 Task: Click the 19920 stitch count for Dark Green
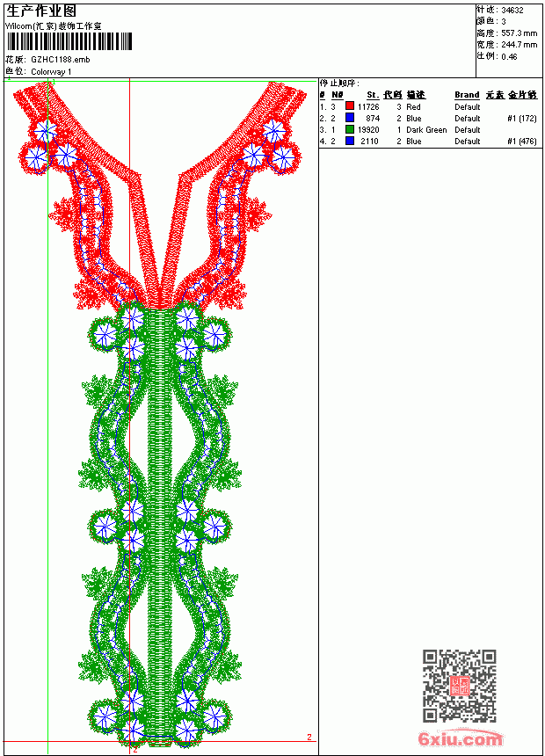(368, 130)
